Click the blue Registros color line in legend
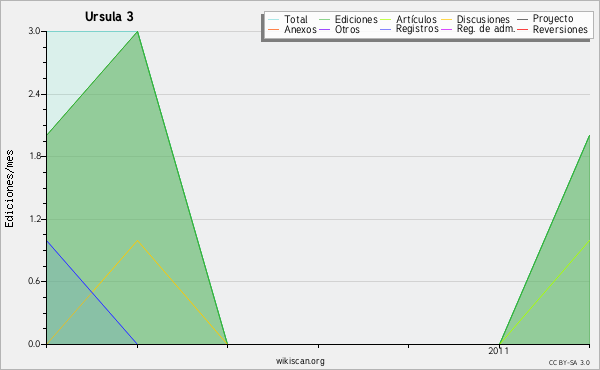Viewport: 600px width, 370px height. tap(386, 29)
